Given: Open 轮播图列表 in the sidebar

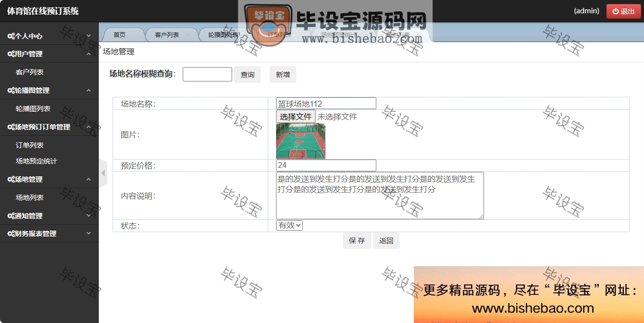Looking at the screenshot, I should (x=33, y=109).
